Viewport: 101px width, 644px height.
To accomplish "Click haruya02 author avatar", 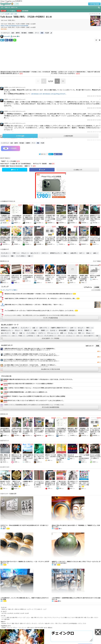I will point(2,36).
